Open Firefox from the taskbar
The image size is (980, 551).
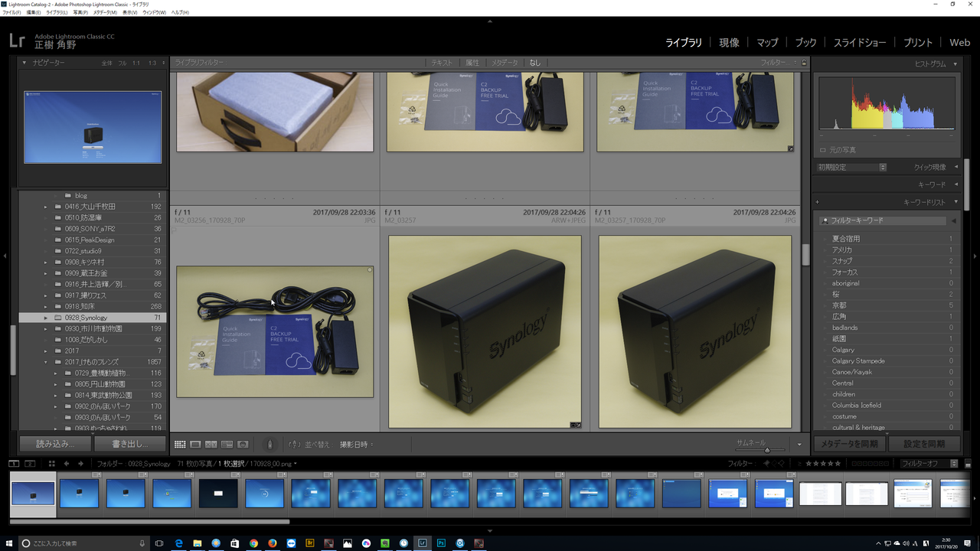(x=273, y=543)
